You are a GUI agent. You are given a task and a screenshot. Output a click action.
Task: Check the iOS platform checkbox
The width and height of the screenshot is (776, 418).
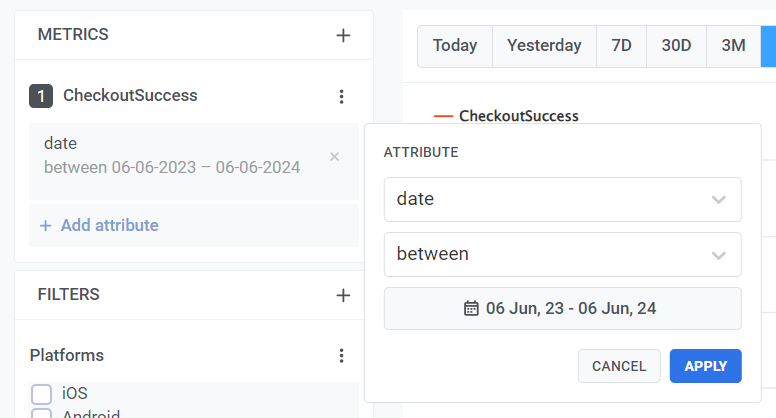pyautogui.click(x=41, y=394)
